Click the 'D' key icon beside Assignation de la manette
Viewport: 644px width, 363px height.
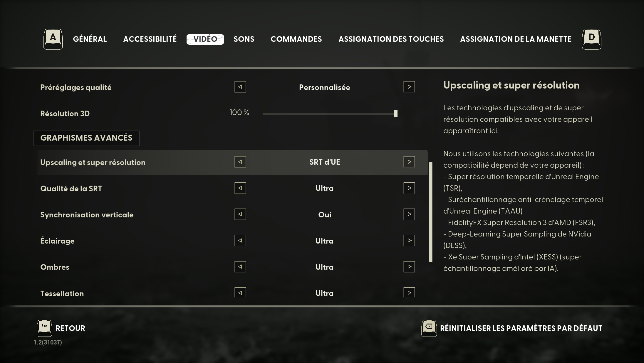[x=591, y=39]
